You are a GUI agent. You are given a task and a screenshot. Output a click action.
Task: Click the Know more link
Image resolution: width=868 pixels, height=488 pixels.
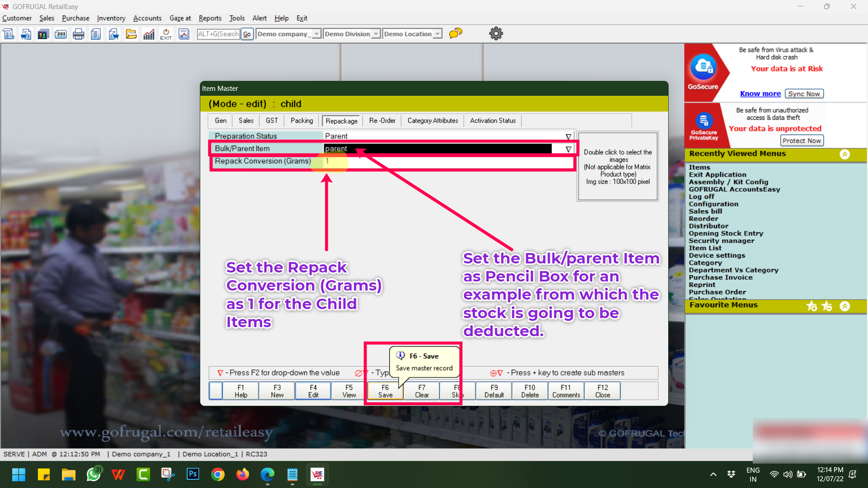tap(760, 94)
